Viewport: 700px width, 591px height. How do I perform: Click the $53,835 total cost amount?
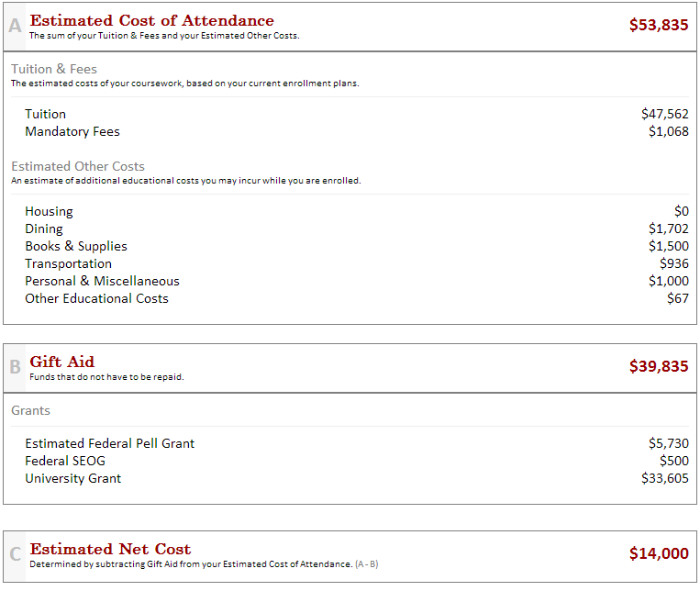click(x=659, y=25)
